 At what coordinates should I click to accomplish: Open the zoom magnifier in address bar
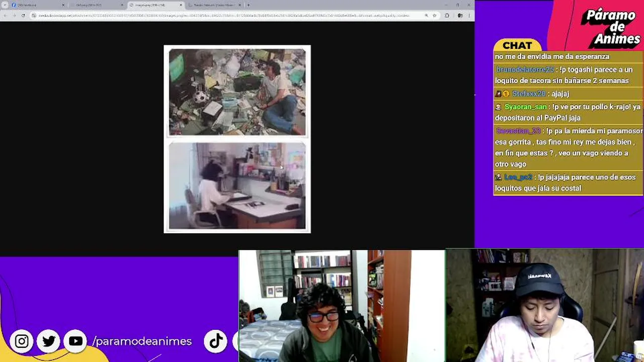click(426, 16)
